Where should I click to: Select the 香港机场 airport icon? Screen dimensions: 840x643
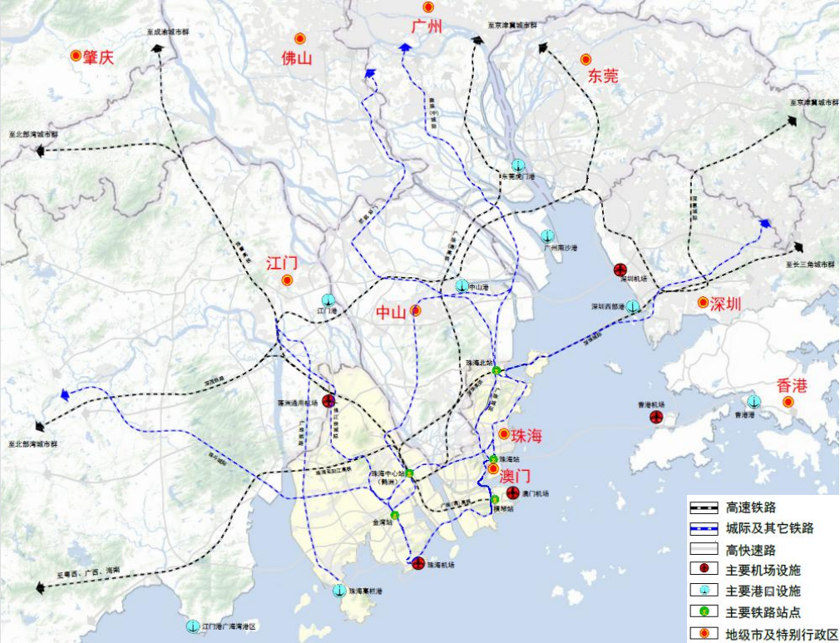tap(656, 417)
